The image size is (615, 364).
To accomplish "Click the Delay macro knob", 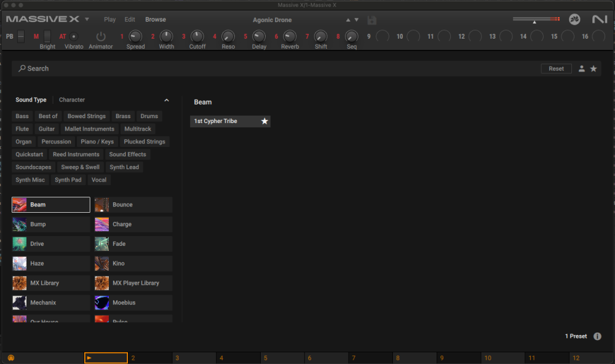I will tap(259, 36).
